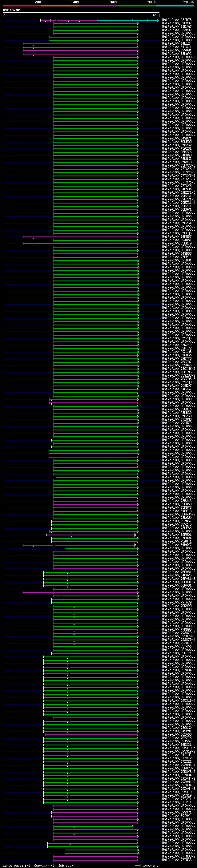Select hit UniRef100_A5A2G4

pyautogui.click(x=177, y=223)
